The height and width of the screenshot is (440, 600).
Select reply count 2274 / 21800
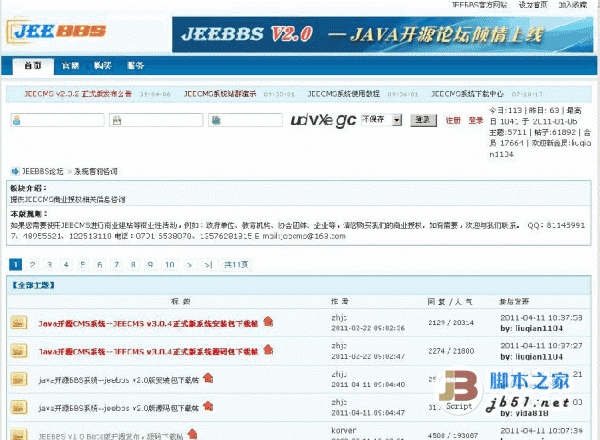(451, 351)
